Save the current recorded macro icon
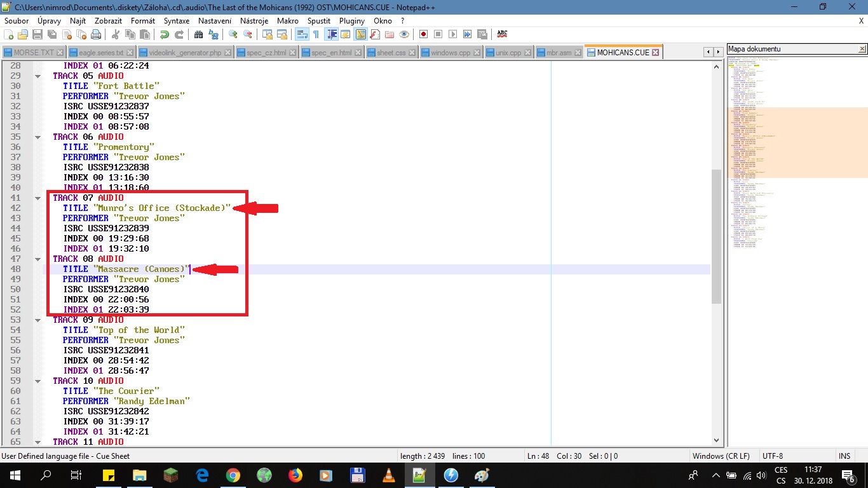This screenshot has height=488, width=868. 481,34
